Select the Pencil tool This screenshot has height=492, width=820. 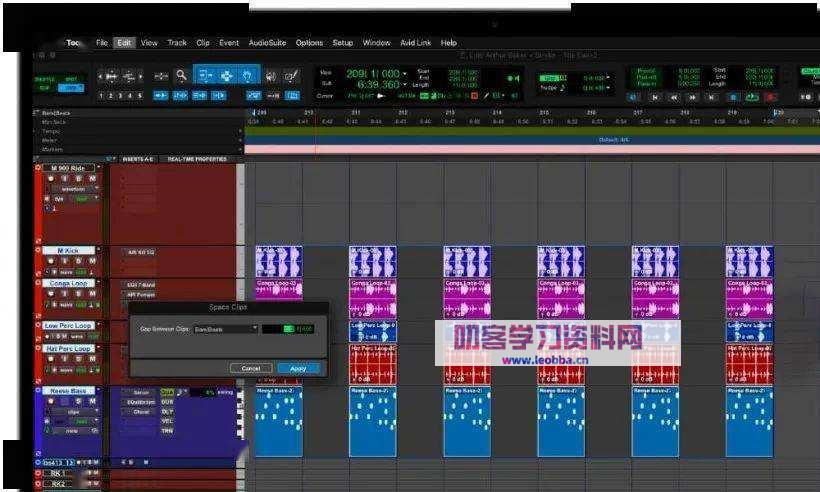pos(291,76)
